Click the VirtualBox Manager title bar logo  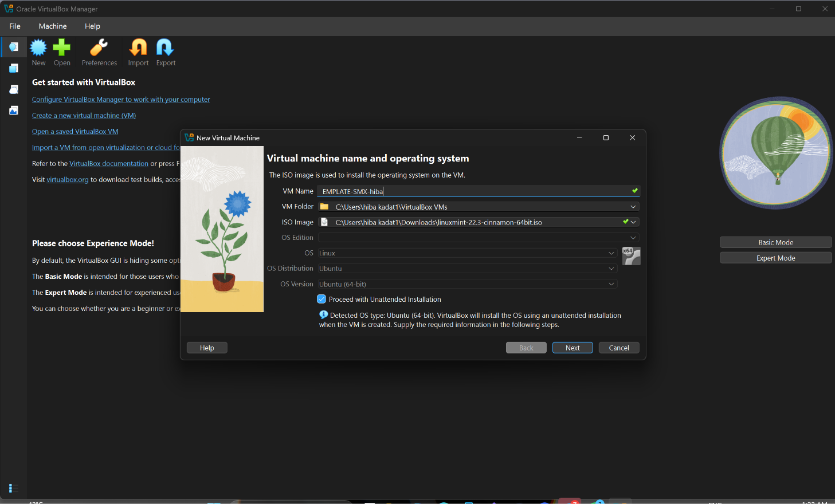(9, 9)
